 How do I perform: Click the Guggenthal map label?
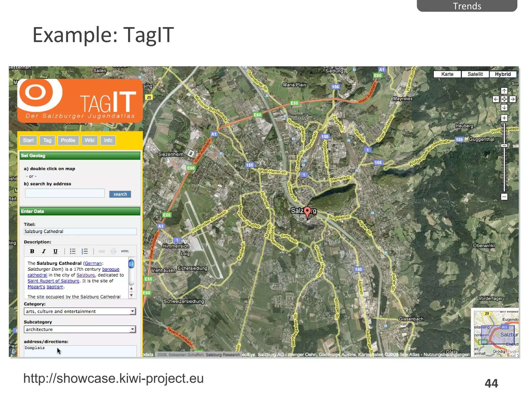[x=481, y=139]
